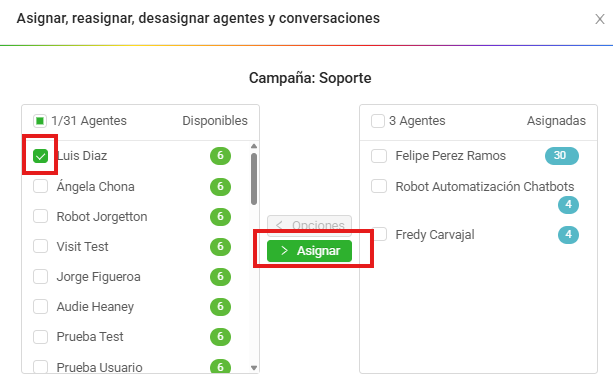
Task: Mark the Audie Heaney checkbox
Action: coord(40,307)
